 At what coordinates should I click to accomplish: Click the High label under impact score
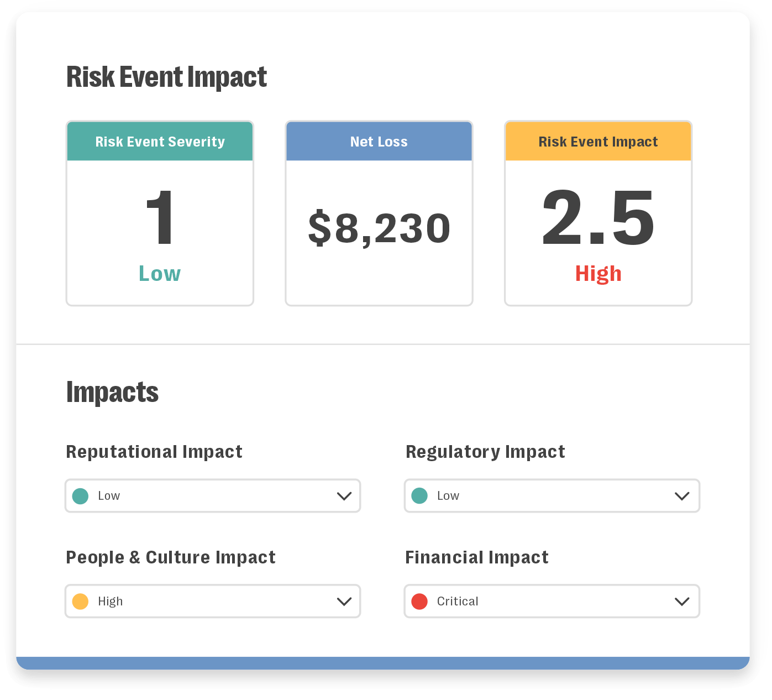click(x=598, y=273)
